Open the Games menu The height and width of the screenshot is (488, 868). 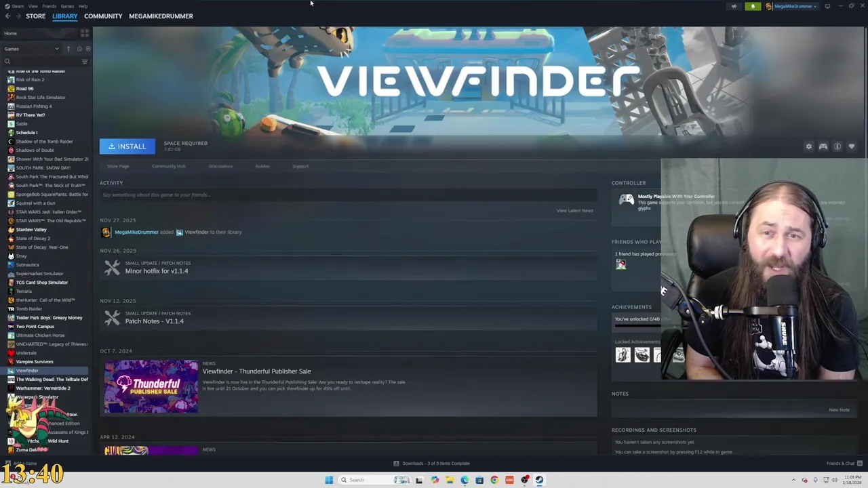click(x=67, y=6)
